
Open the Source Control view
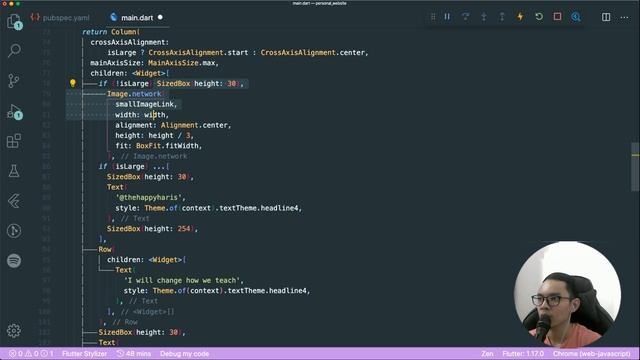click(x=14, y=80)
